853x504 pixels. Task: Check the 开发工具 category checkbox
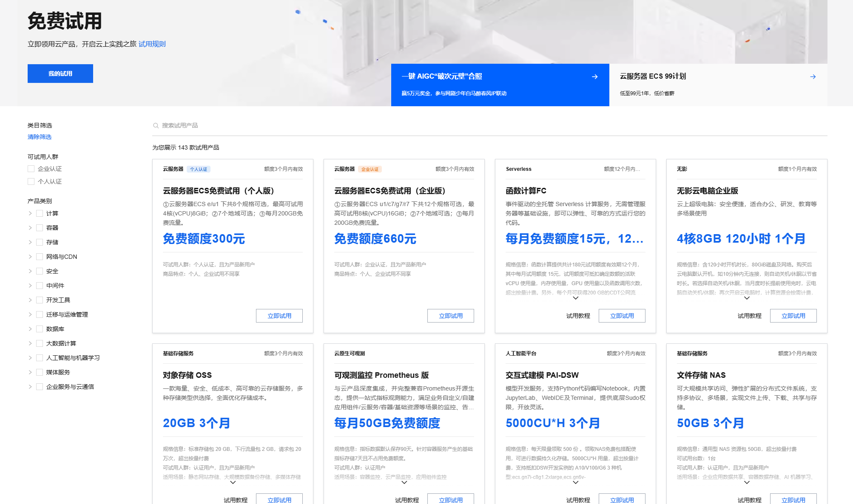coord(40,300)
